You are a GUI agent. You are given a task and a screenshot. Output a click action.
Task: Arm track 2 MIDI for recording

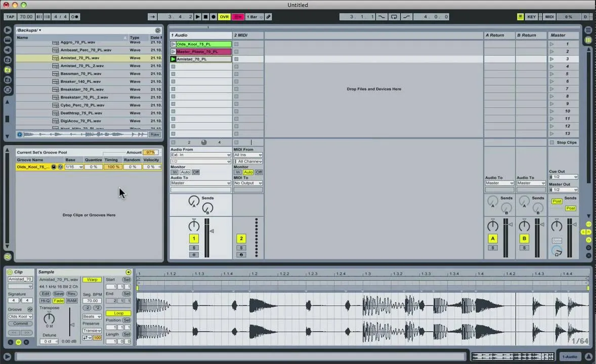[241, 255]
